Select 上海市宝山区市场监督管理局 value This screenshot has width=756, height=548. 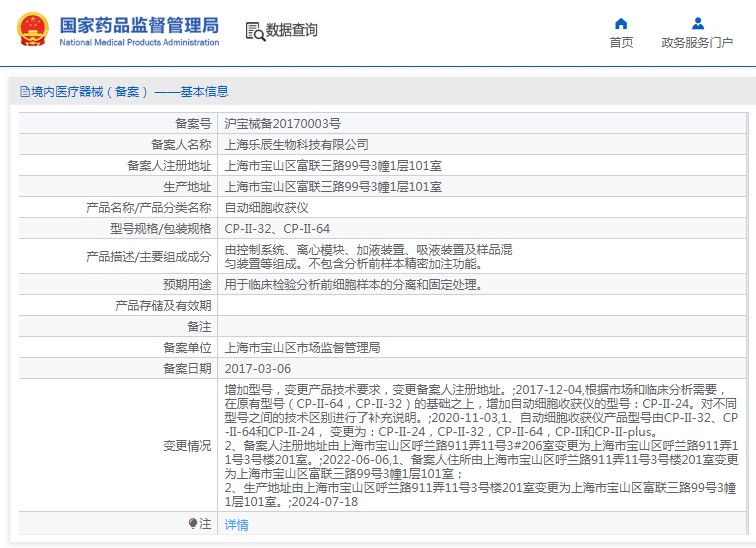coord(302,348)
